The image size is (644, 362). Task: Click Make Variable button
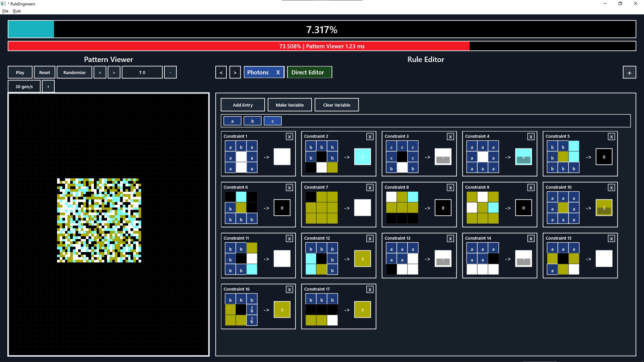coord(290,105)
